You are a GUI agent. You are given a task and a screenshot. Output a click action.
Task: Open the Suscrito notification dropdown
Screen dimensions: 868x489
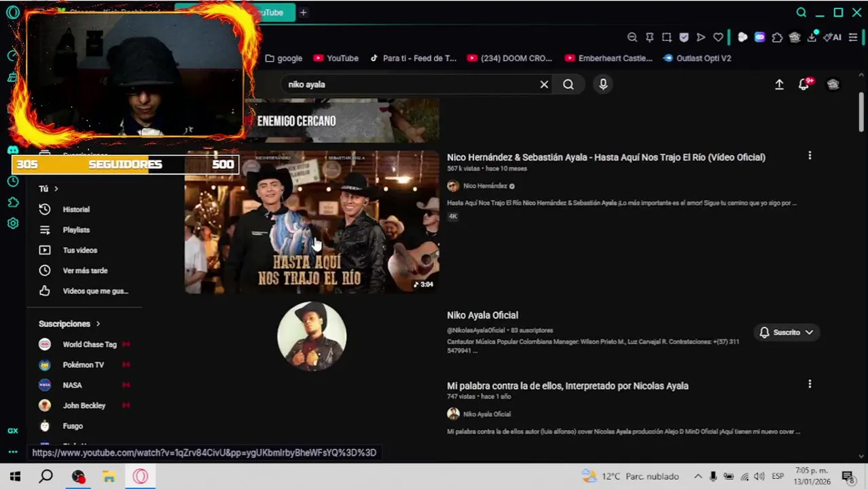coord(786,332)
